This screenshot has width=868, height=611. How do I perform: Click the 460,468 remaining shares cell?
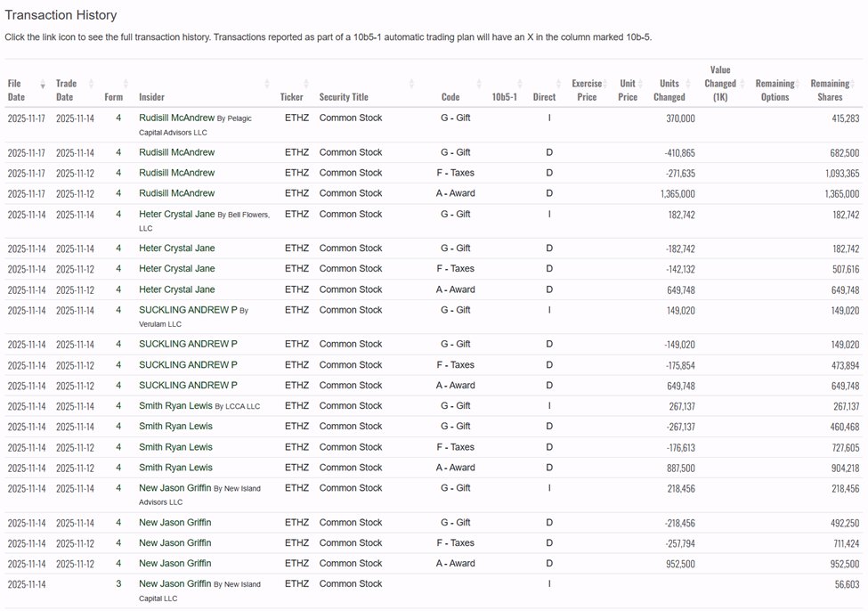coord(845,428)
